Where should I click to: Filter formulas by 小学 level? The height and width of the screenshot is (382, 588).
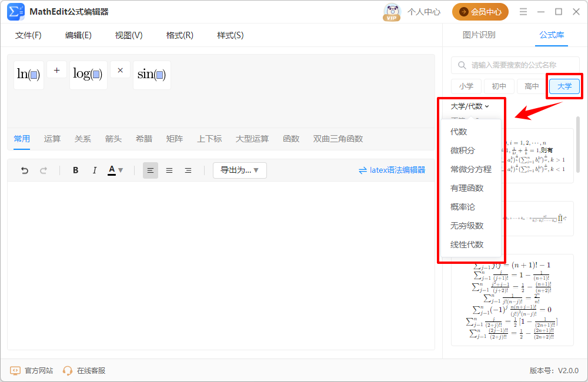point(466,86)
